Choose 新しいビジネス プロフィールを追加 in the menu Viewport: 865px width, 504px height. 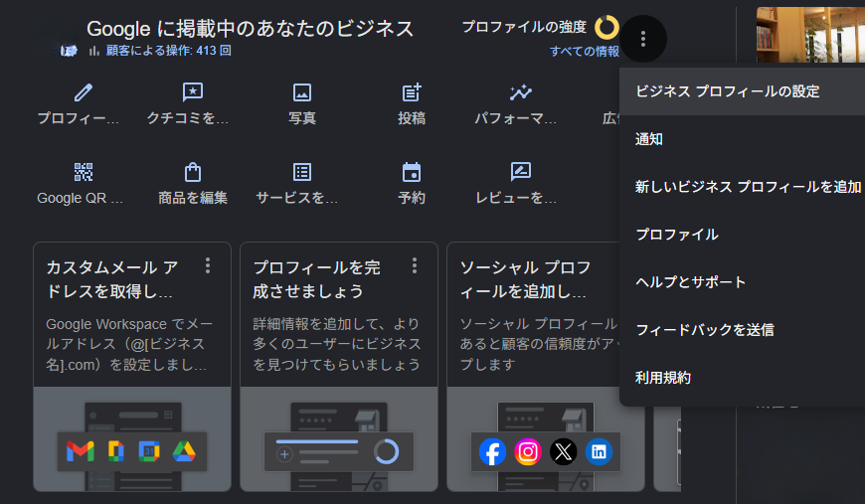coord(742,187)
